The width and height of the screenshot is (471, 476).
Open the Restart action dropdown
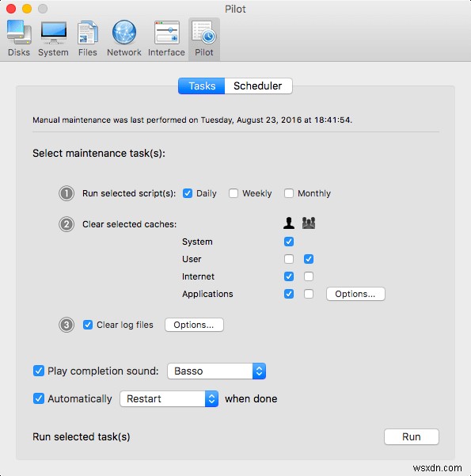169,398
